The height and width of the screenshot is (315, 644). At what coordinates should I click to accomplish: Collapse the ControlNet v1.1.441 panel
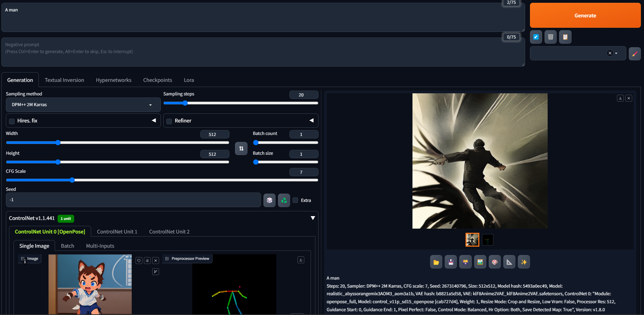pyautogui.click(x=313, y=218)
